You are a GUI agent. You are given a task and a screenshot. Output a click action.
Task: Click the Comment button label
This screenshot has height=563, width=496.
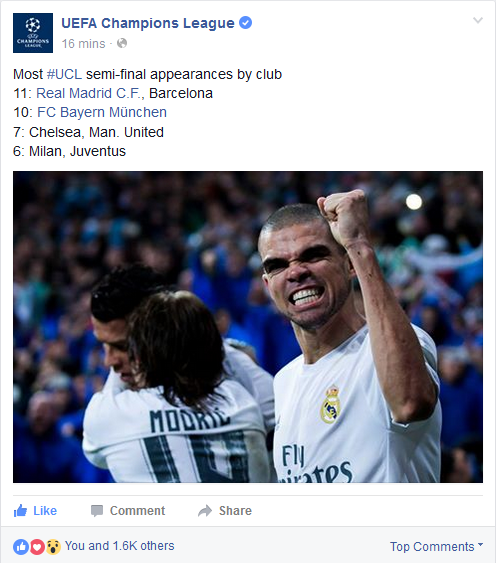click(x=138, y=511)
